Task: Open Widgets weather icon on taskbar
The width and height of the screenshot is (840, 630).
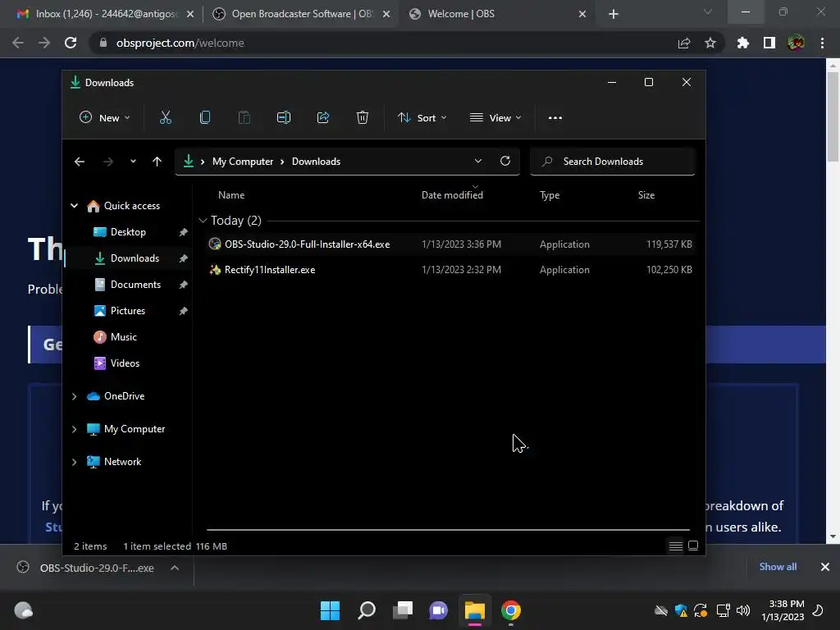Action: [24, 610]
